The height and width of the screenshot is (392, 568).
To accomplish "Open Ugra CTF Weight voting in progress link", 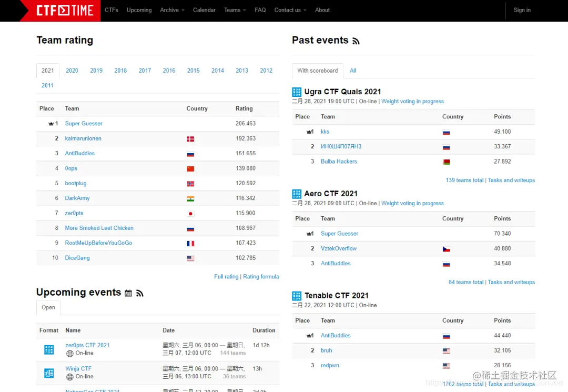I will (x=412, y=102).
